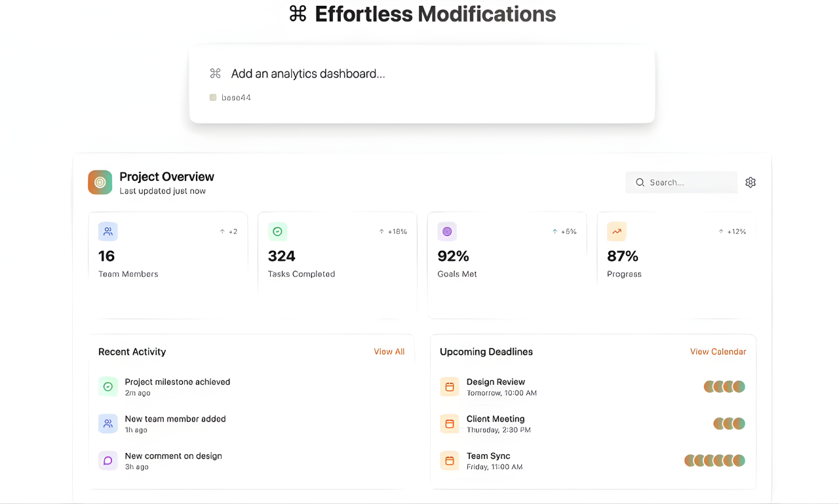Click the Team Sync avatar group
This screenshot has width=839, height=504.
coord(714,460)
